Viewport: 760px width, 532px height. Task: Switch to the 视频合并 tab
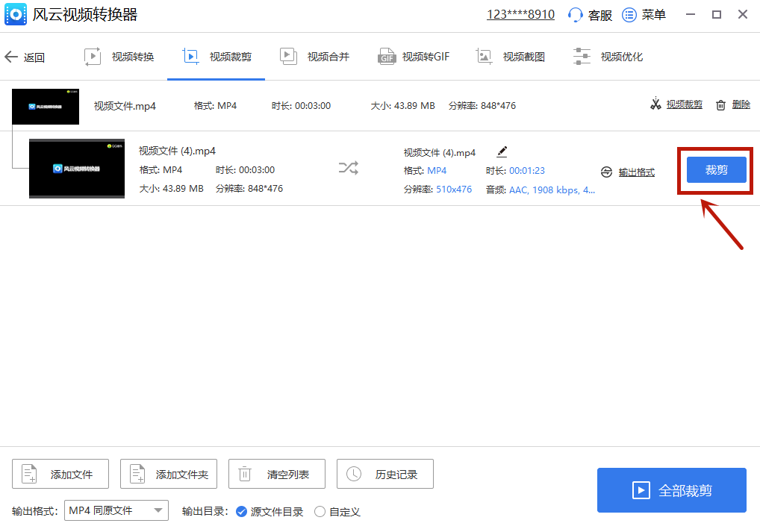[x=314, y=57]
